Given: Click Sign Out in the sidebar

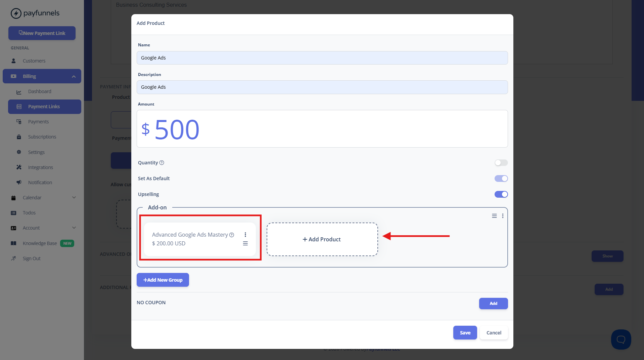Looking at the screenshot, I should (x=42, y=258).
